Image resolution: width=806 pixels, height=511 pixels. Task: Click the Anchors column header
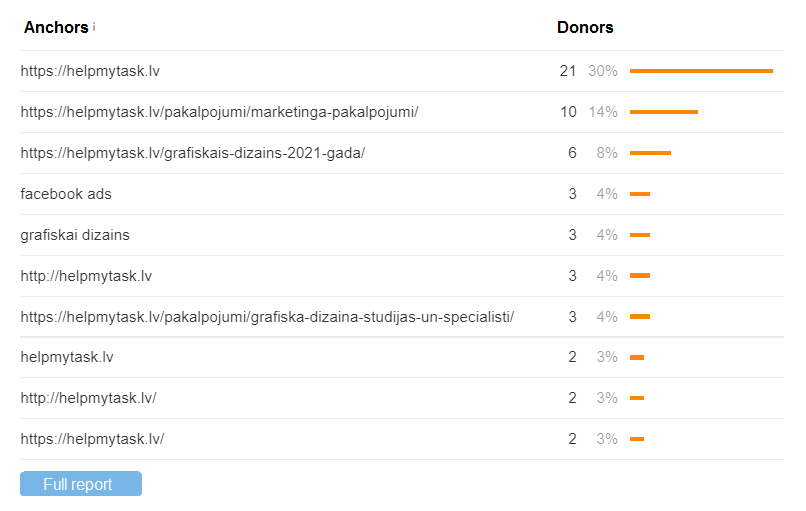point(56,28)
